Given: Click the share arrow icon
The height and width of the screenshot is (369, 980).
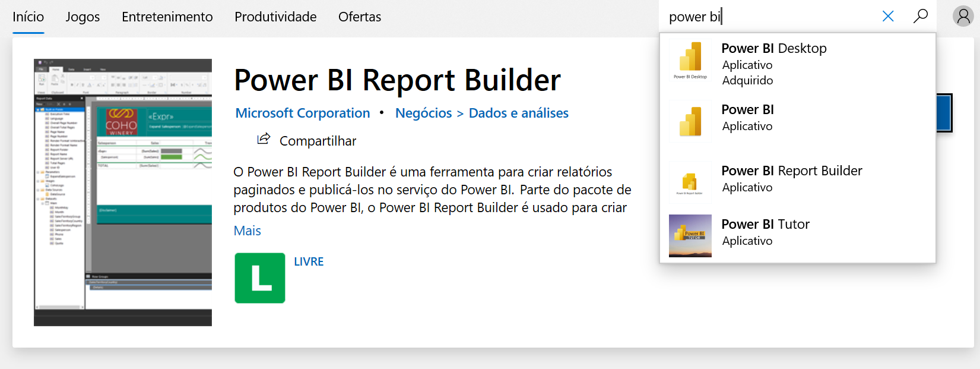Looking at the screenshot, I should click(x=263, y=140).
